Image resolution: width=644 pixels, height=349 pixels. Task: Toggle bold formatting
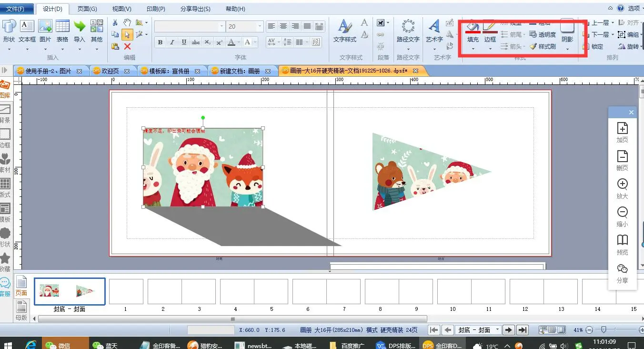point(160,42)
